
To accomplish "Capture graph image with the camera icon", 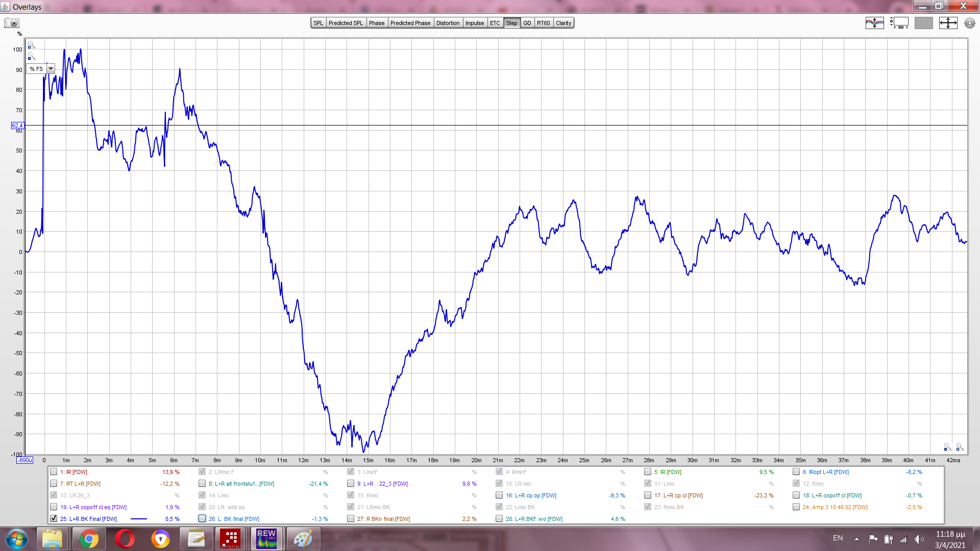I will [11, 23].
